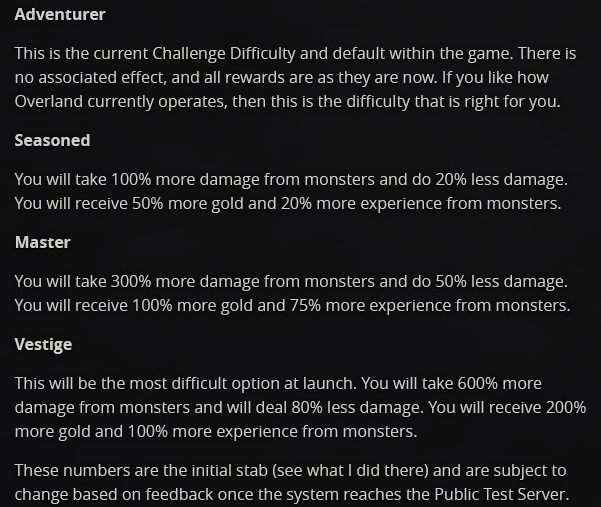Select the Master heading
The height and width of the screenshot is (507, 601).
coord(42,242)
